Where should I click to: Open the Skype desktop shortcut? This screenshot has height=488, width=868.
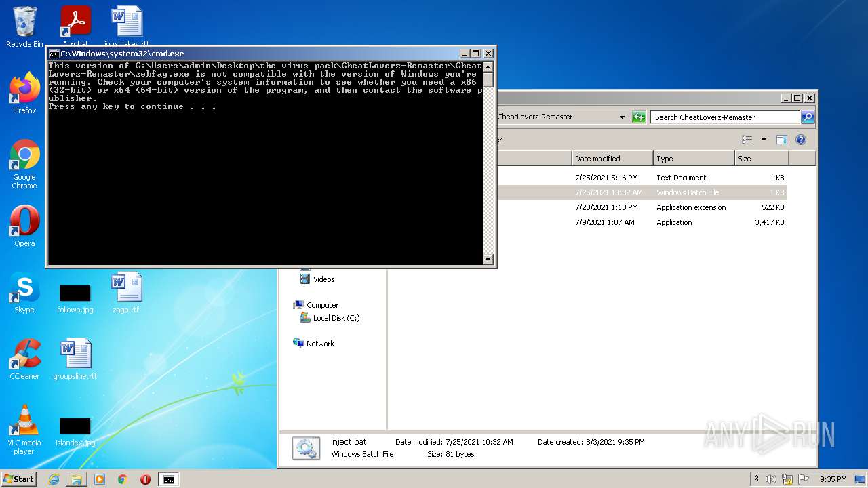tap(24, 293)
